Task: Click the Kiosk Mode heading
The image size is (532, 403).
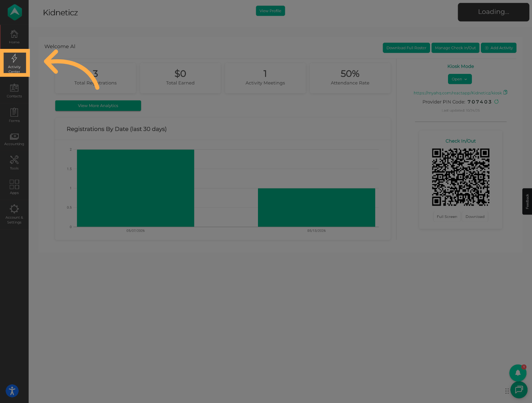Action: pyautogui.click(x=461, y=66)
